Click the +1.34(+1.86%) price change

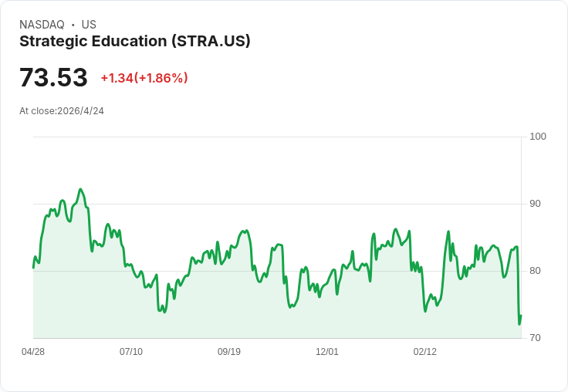[144, 78]
